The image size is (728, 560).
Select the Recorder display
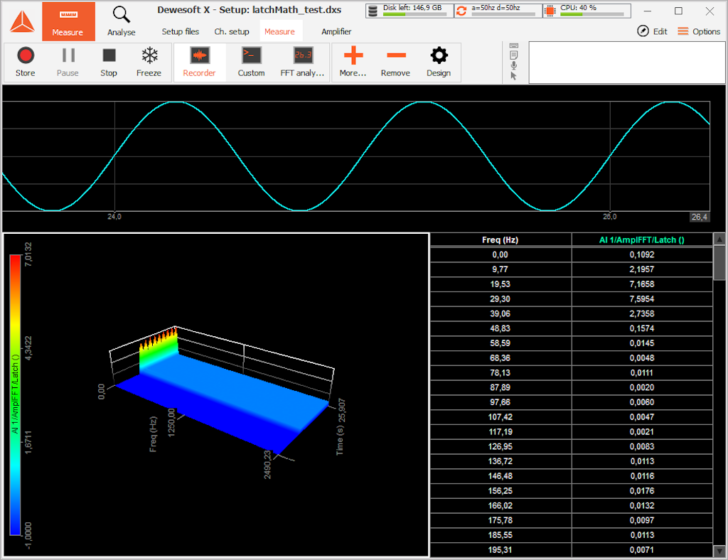click(199, 62)
